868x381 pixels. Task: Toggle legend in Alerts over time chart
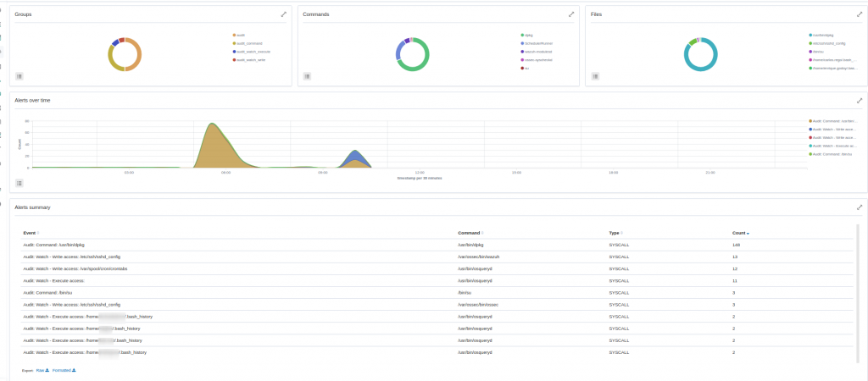(x=19, y=182)
